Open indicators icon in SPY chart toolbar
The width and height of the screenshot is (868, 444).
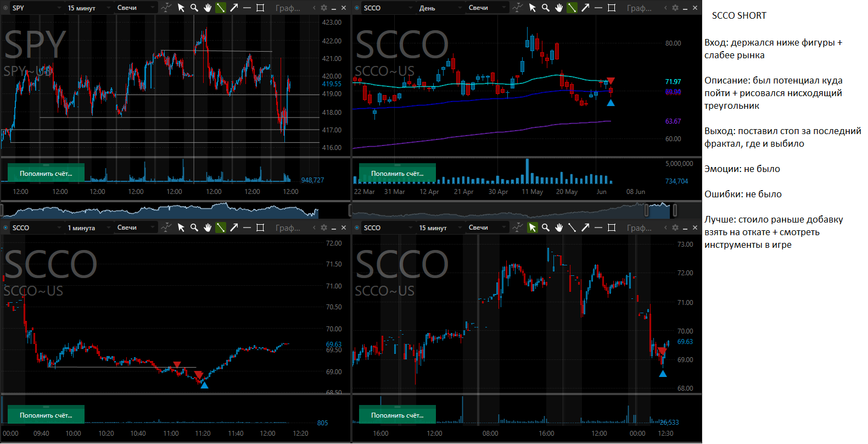tap(166, 8)
